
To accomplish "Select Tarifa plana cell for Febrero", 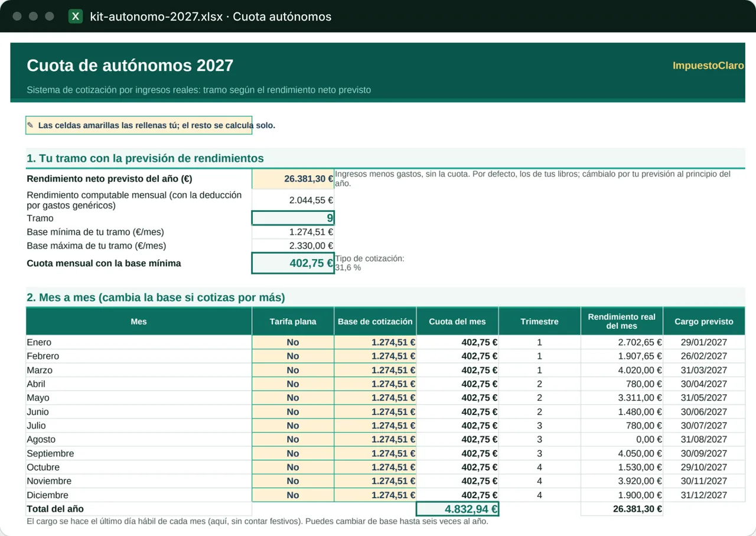I will [x=293, y=356].
